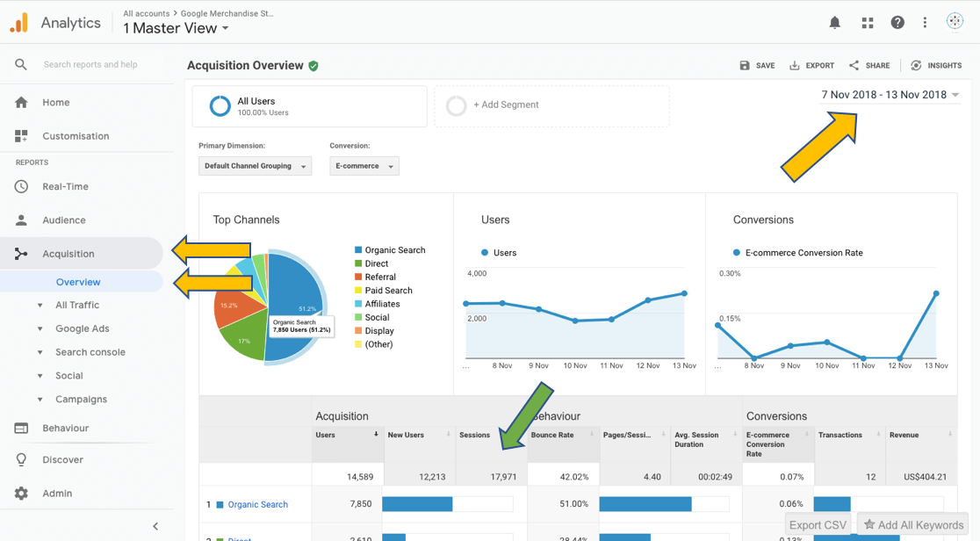The width and height of the screenshot is (980, 541).
Task: Select the All Users segment
Action: tap(309, 106)
